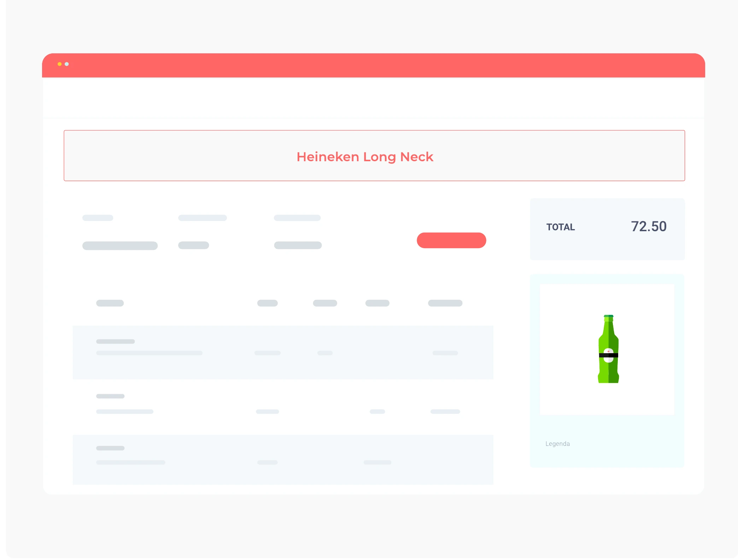Select the green Heineken bottle image
This screenshot has height=560, width=738.
[608, 349]
